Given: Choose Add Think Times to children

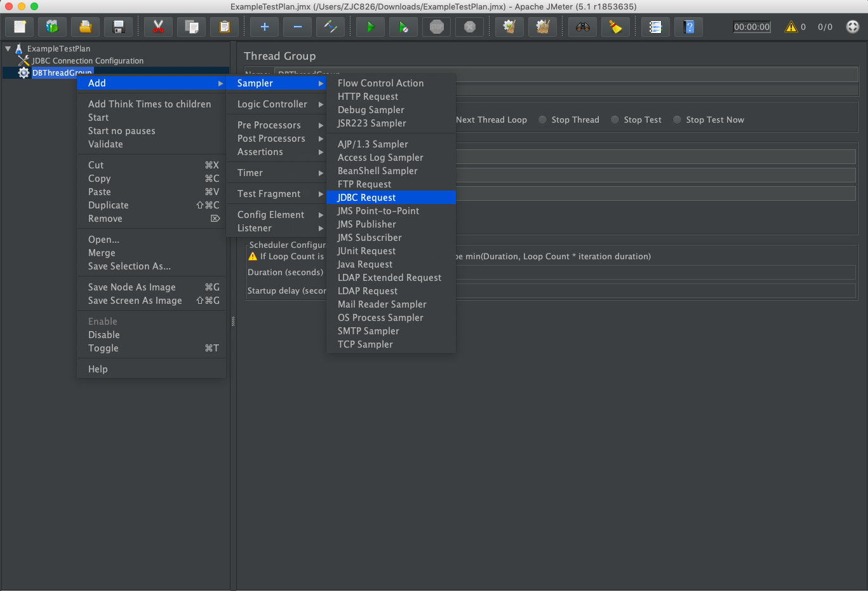Looking at the screenshot, I should point(151,104).
